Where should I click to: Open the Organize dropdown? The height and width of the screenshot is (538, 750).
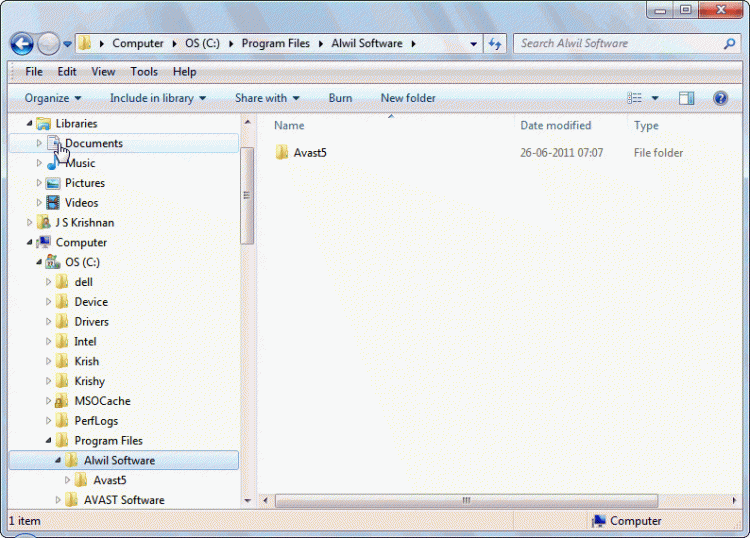click(53, 98)
